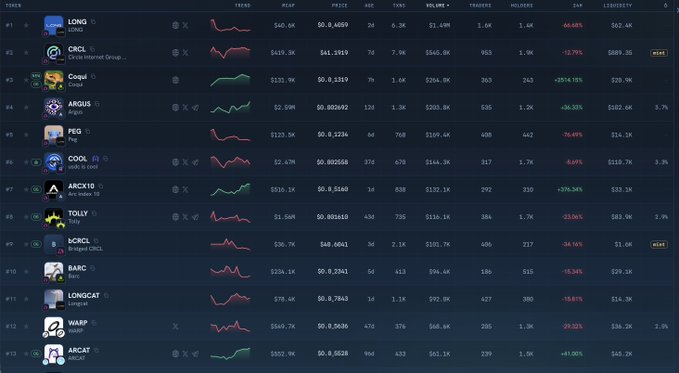679x373 pixels.
Task: Open the BARC trend sparkline chart
Action: (230, 272)
